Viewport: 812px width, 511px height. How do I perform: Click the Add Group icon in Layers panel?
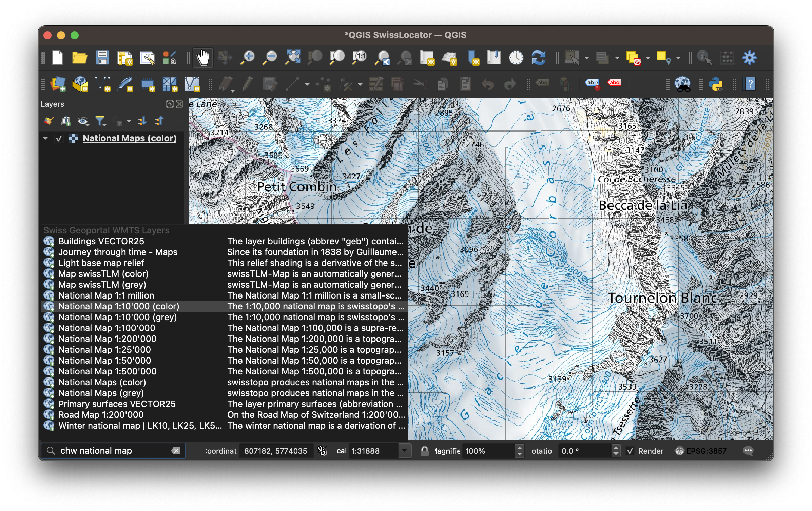[65, 121]
